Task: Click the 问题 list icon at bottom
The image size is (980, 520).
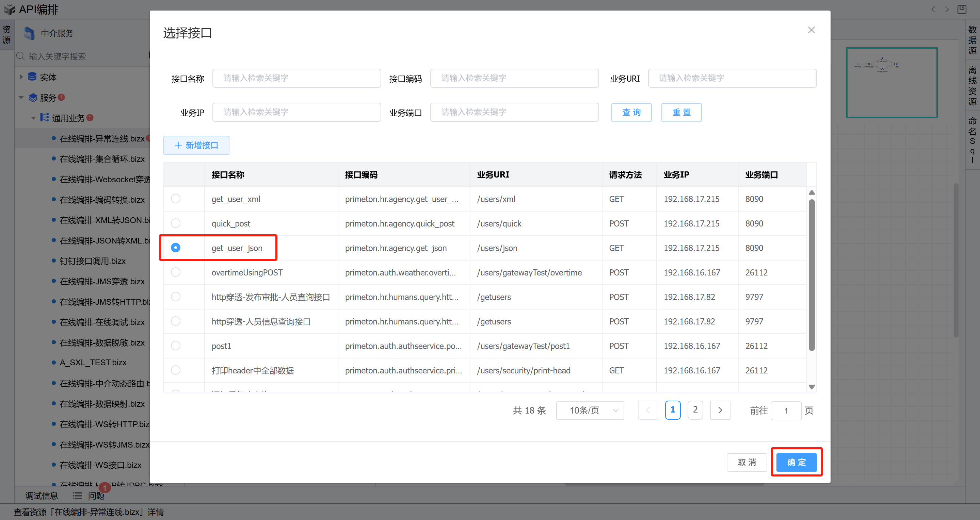Action: (77, 496)
